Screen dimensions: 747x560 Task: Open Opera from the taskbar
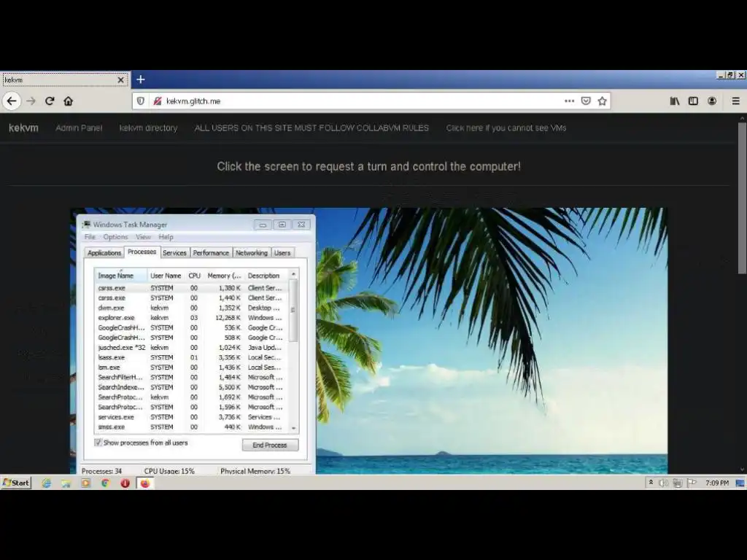pyautogui.click(x=125, y=483)
